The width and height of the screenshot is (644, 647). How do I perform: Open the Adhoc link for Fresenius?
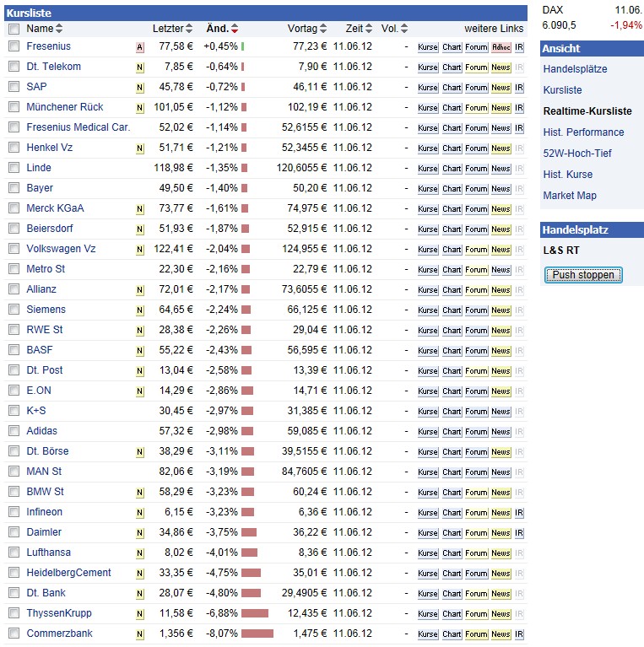pos(501,47)
